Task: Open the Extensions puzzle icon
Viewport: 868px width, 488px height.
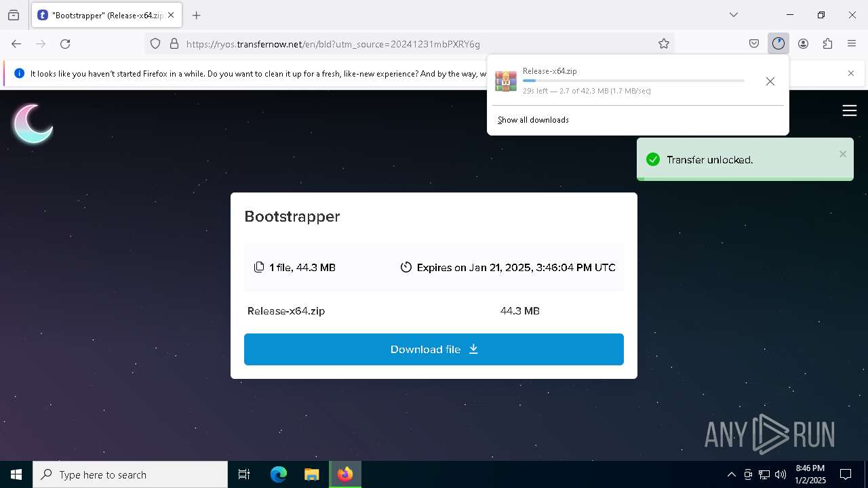Action: coord(827,43)
